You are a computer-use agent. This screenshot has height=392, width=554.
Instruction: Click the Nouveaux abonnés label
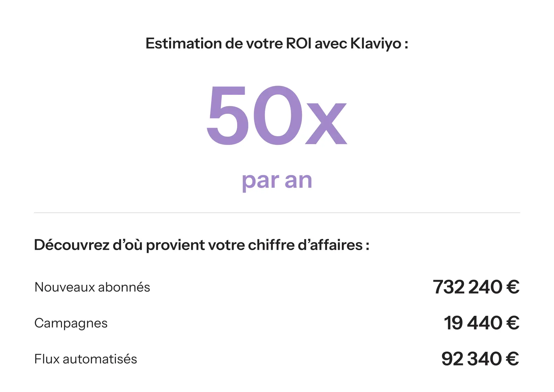[x=92, y=287]
